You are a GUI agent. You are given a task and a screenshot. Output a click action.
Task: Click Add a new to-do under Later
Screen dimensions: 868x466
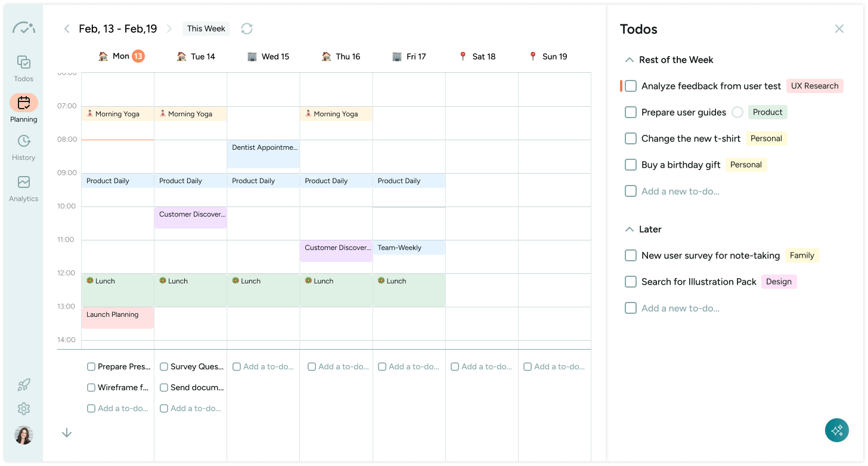pyautogui.click(x=680, y=308)
